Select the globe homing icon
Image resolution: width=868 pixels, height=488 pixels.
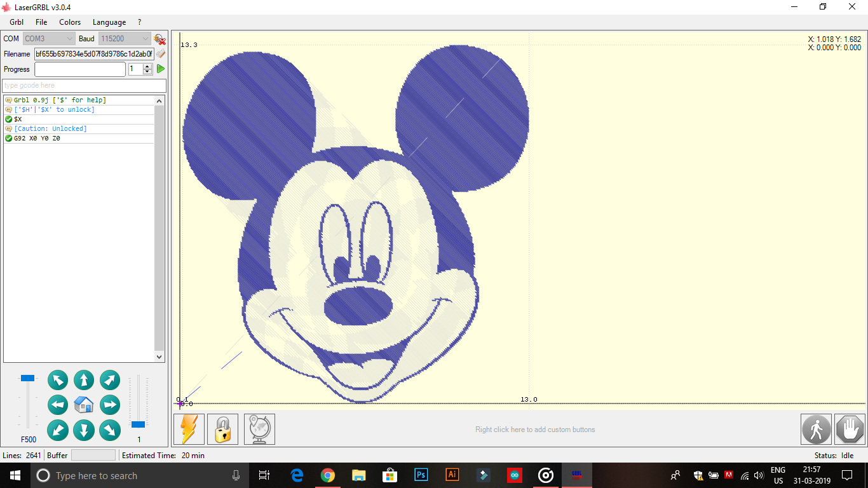coord(259,429)
